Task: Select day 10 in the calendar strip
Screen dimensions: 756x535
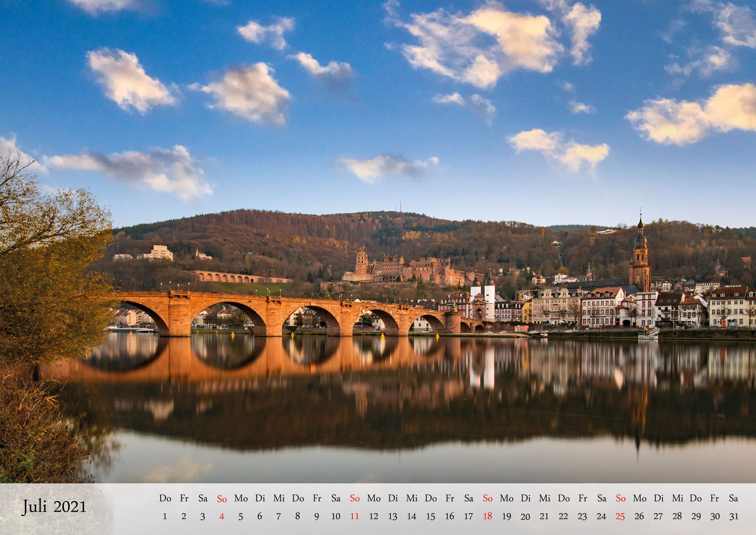Action: [336, 516]
